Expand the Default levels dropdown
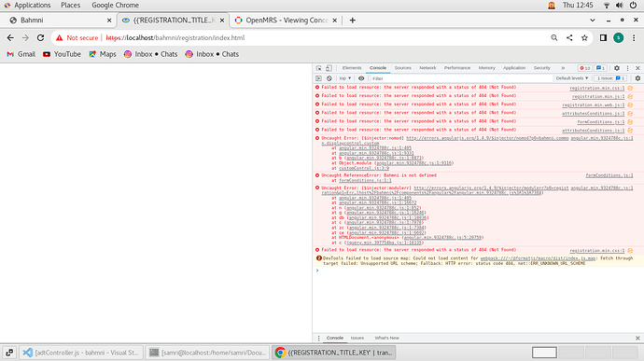The image size is (644, 361). pos(572,78)
